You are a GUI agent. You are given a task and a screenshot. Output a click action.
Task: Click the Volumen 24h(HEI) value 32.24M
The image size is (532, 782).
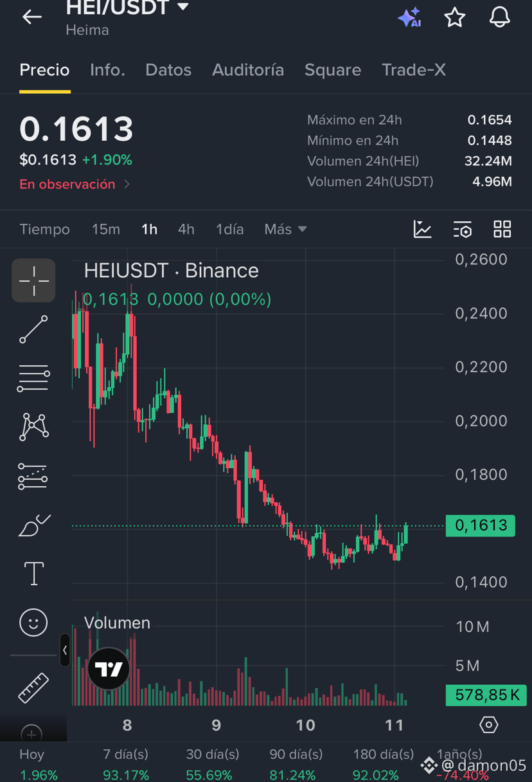point(488,161)
